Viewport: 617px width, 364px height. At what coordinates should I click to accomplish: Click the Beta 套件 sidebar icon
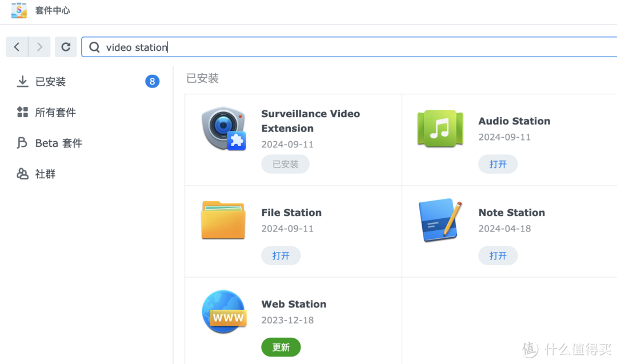(x=22, y=143)
